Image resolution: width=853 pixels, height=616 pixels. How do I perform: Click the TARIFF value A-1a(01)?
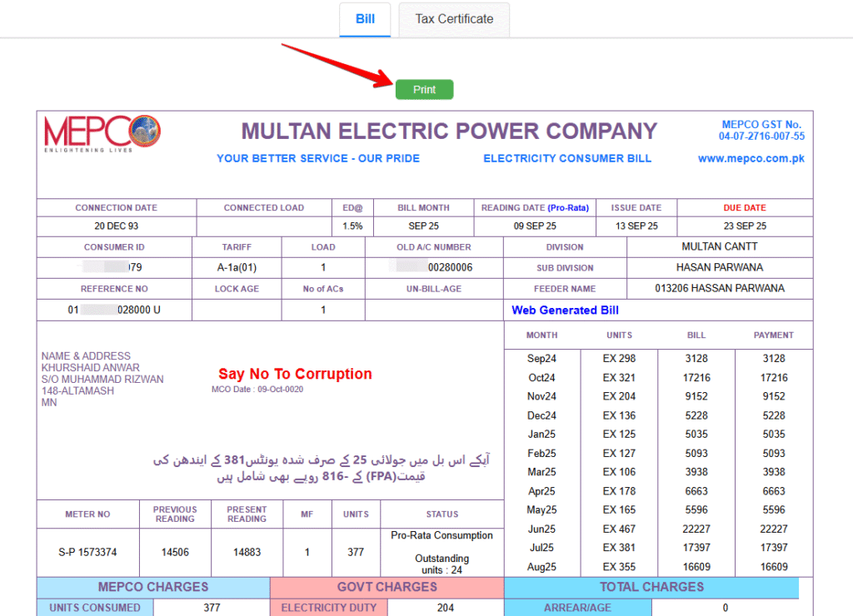point(237,268)
